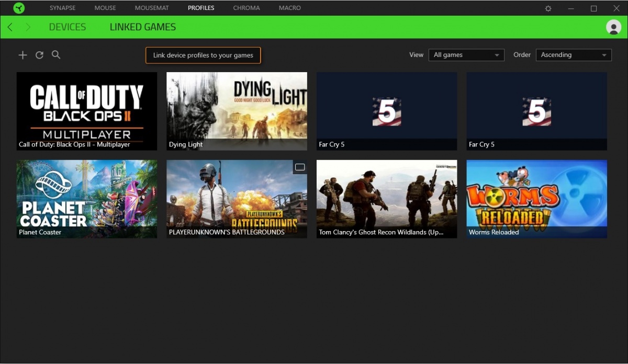Click the monitor icon on the PLAYERUNKNOWN'S BATTLEGROUNDS tile

pos(300,167)
